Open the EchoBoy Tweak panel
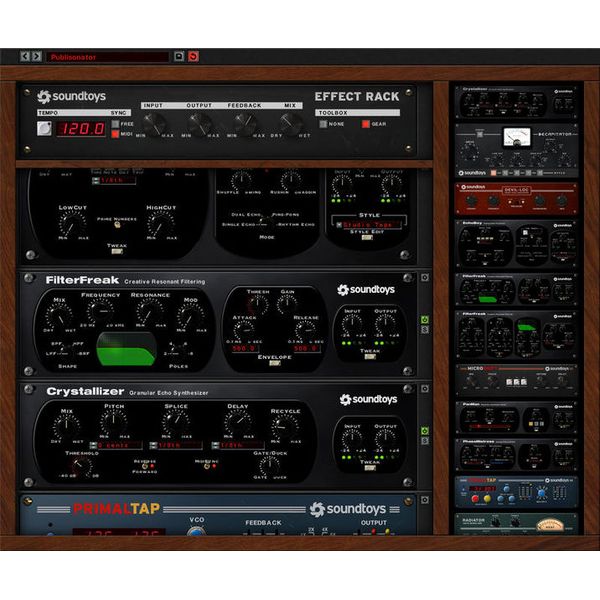 click(117, 251)
